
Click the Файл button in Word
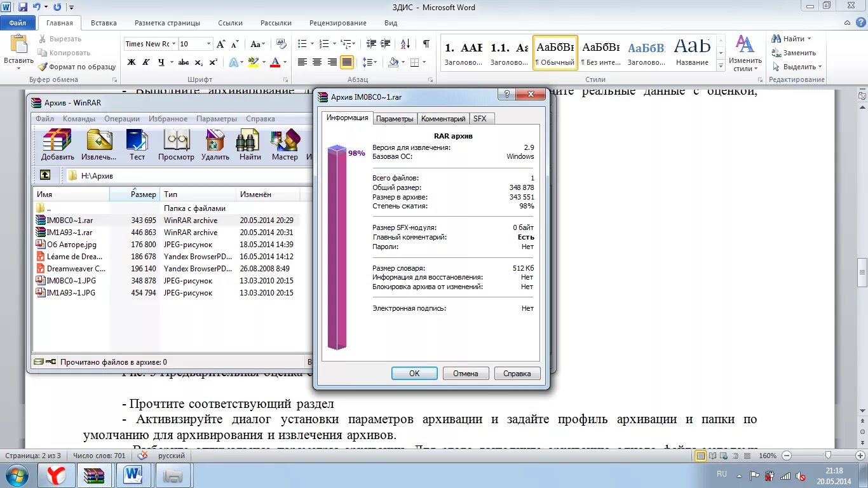coord(18,23)
